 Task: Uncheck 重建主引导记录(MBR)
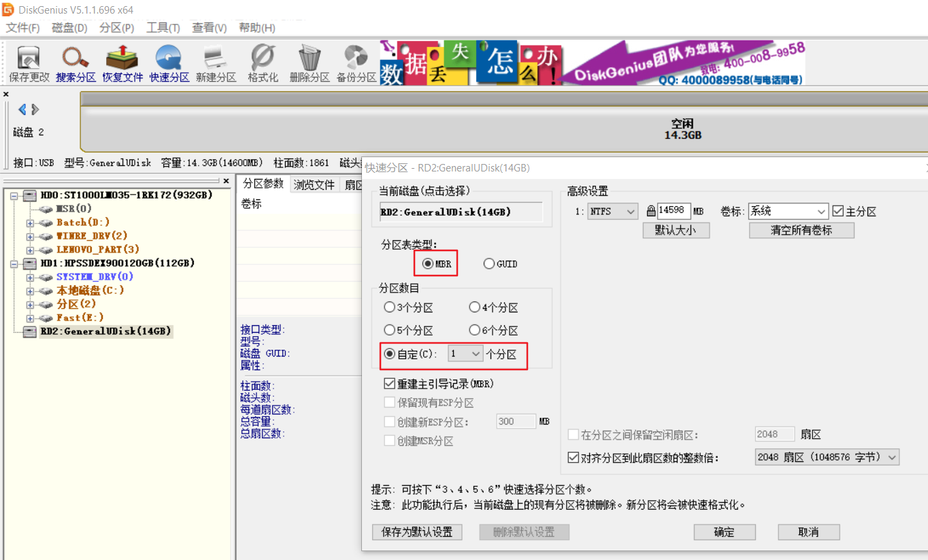pyautogui.click(x=388, y=383)
